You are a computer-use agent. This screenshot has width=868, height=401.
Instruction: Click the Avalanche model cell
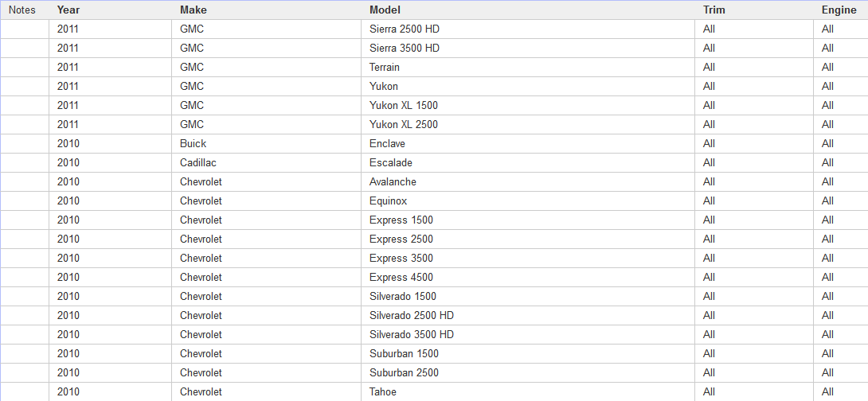tap(393, 182)
